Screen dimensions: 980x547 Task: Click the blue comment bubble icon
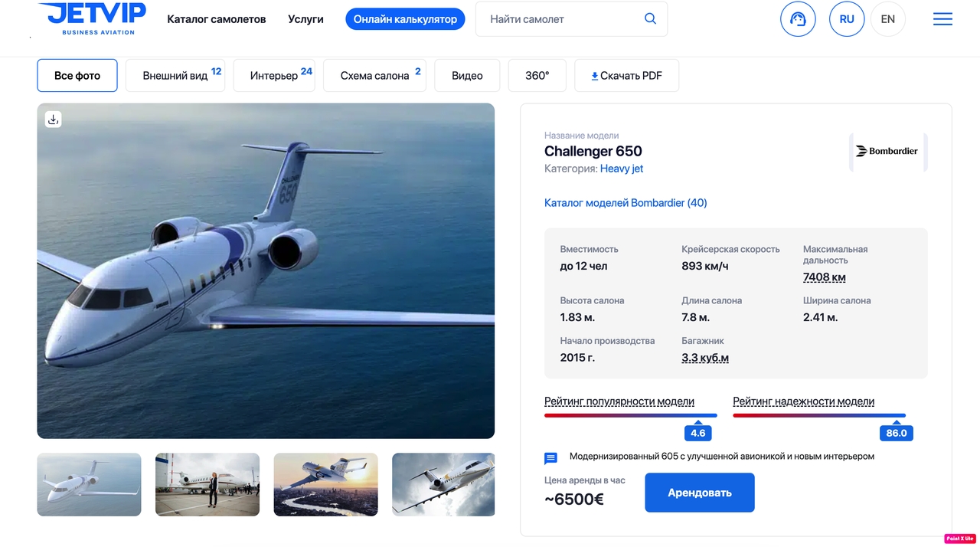click(550, 458)
